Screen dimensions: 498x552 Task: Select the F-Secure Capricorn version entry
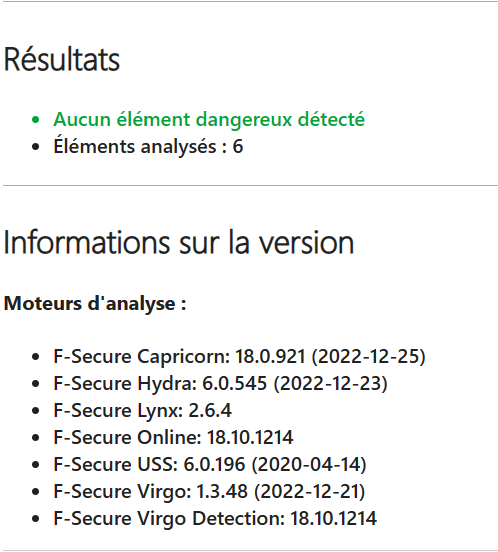pos(239,356)
